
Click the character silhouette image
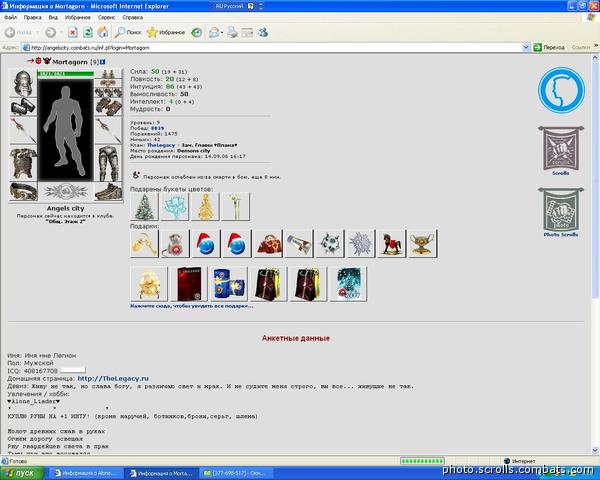click(x=65, y=130)
